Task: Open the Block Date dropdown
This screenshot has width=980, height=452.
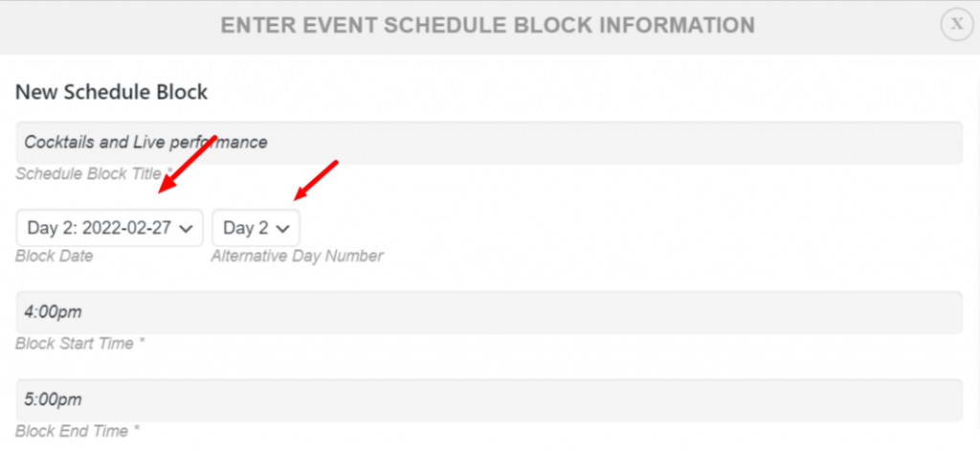Action: (109, 228)
